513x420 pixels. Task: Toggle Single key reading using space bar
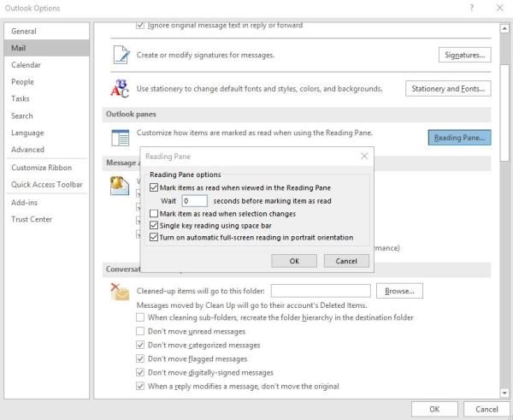click(153, 225)
